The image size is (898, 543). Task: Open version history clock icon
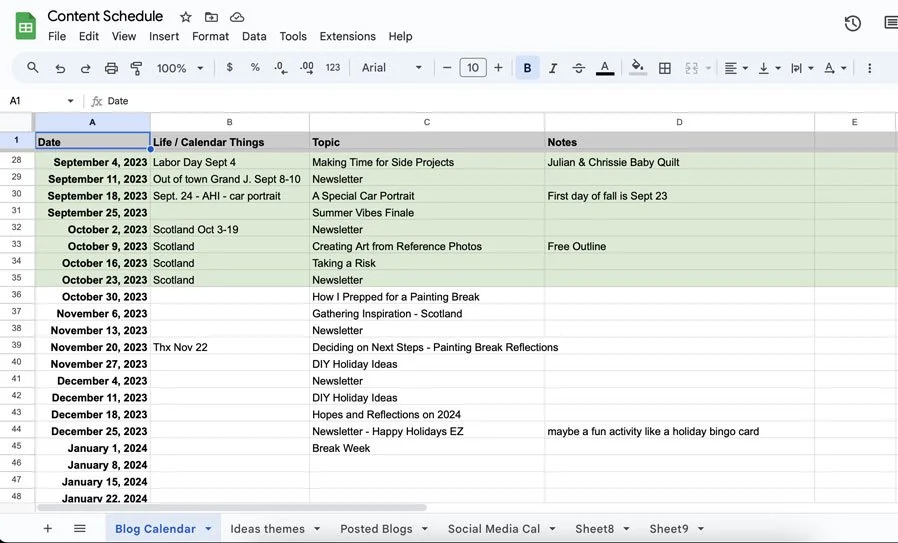853,23
